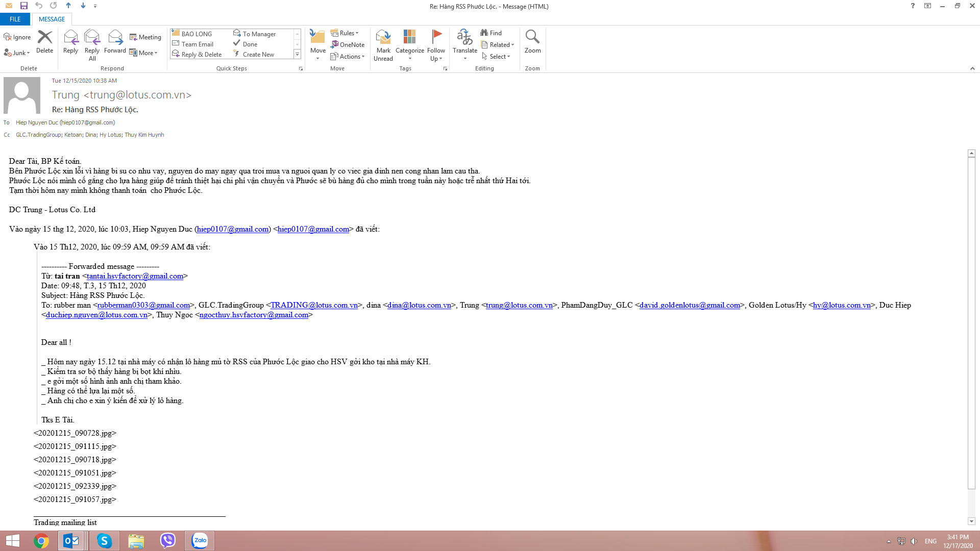Delete this message with the X icon
Screen dimensions: 980x551
(45, 42)
